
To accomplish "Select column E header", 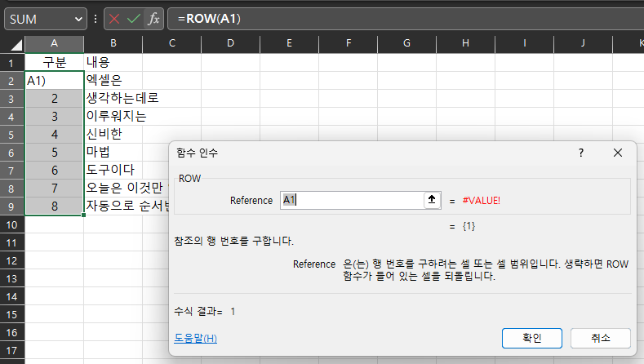I will (290, 43).
